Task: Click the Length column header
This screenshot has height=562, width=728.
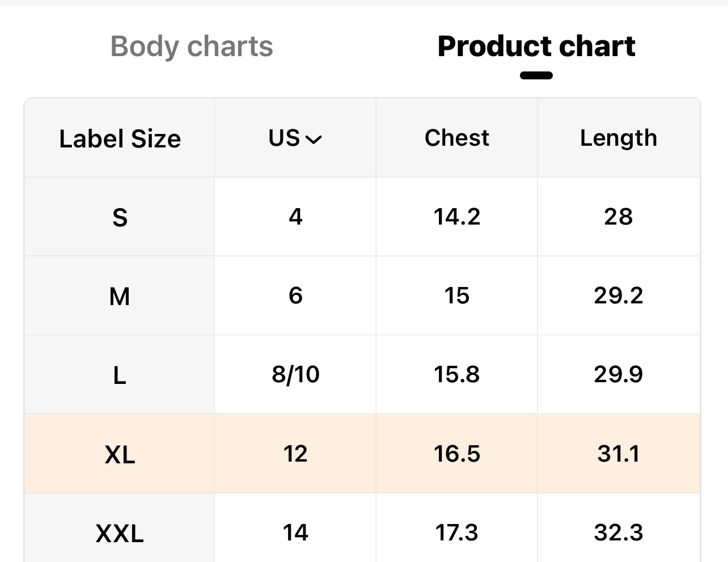Action: [x=618, y=138]
